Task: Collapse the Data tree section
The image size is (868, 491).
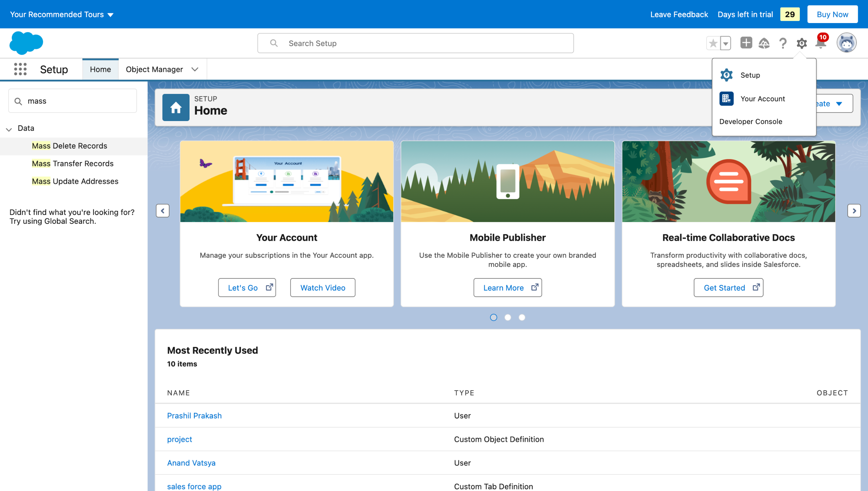Action: pyautogui.click(x=9, y=129)
